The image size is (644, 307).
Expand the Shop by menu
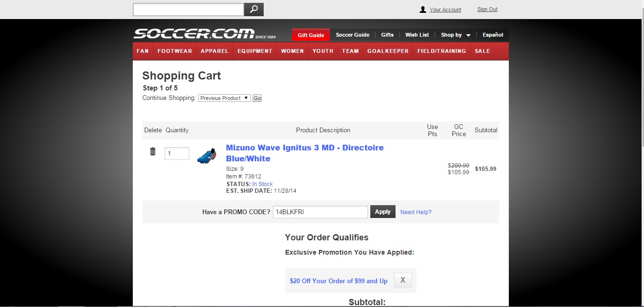tap(456, 35)
